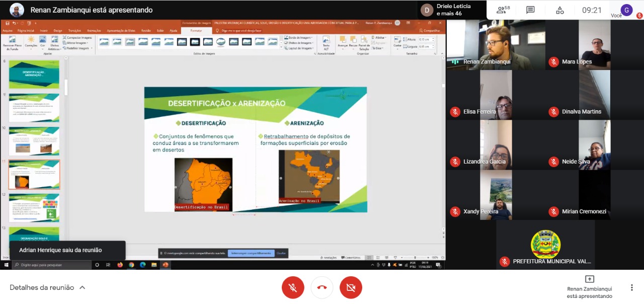Click your profile avatar labeled G
Screen dimensions: 644x304
pos(626,10)
